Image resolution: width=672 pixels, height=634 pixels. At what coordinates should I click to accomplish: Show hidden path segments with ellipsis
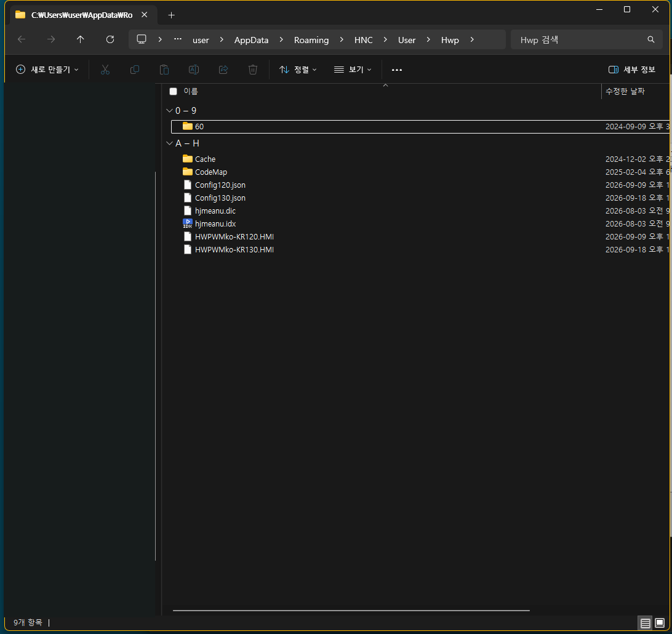[x=177, y=39]
